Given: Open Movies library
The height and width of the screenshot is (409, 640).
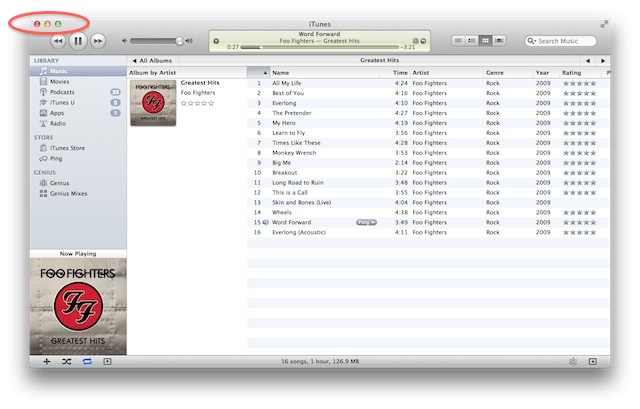Looking at the screenshot, I should click(78, 82).
